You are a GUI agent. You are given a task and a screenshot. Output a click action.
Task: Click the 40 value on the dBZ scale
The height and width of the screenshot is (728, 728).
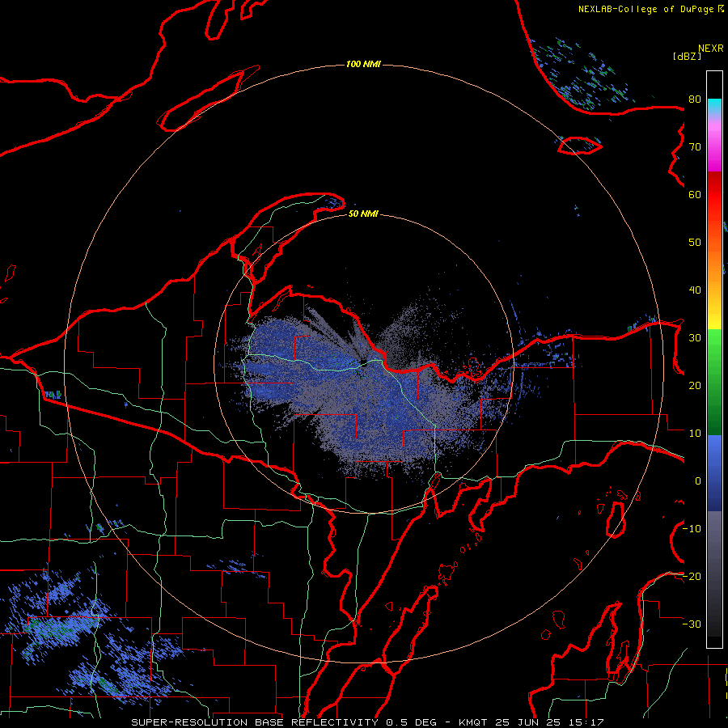tap(695, 290)
